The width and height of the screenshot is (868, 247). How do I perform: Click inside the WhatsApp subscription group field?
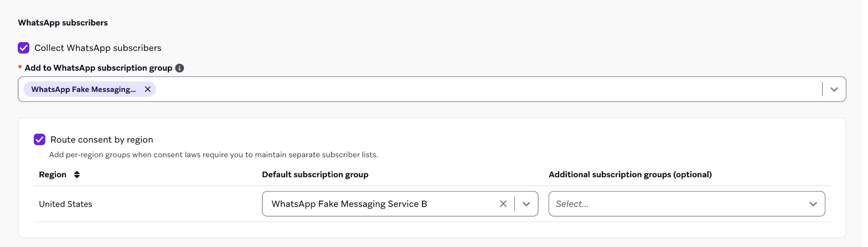pos(432,89)
